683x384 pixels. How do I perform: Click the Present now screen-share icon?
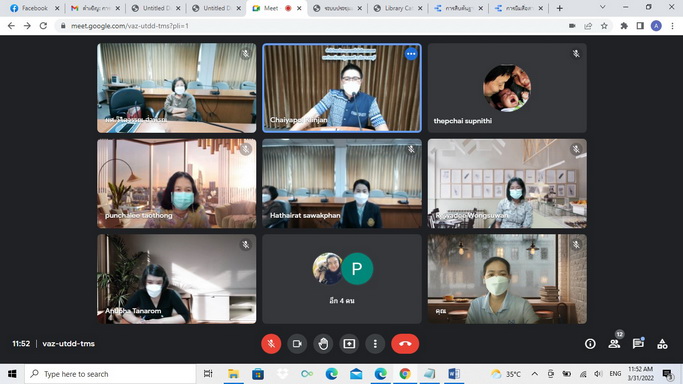349,344
